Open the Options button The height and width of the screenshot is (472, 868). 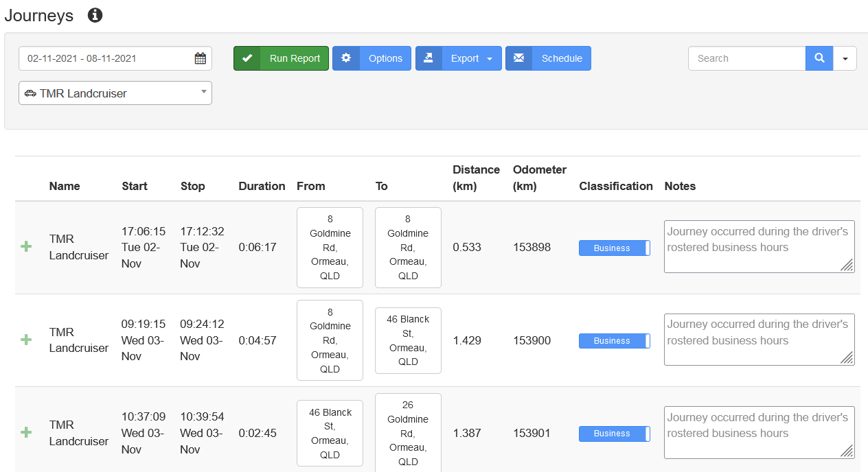click(372, 58)
